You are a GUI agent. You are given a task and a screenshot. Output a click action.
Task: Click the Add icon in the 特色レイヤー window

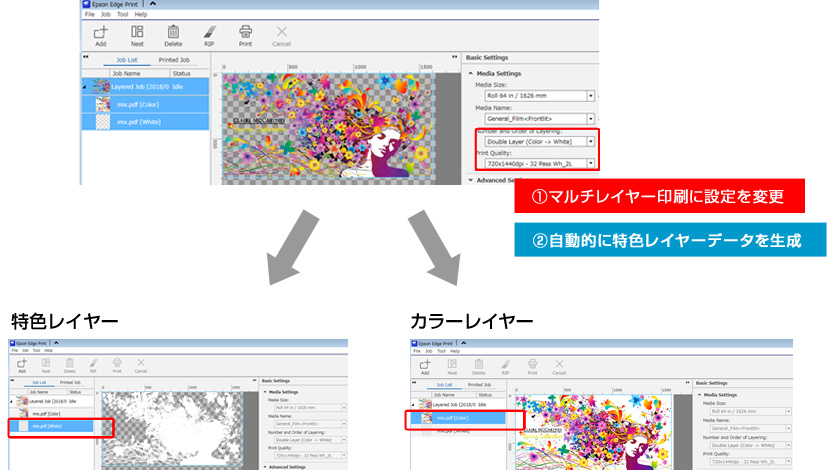22,363
